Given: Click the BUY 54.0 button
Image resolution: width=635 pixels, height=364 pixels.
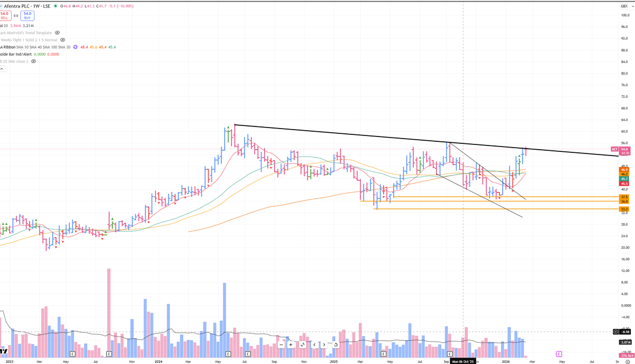Looking at the screenshot, I should pyautogui.click(x=28, y=15).
